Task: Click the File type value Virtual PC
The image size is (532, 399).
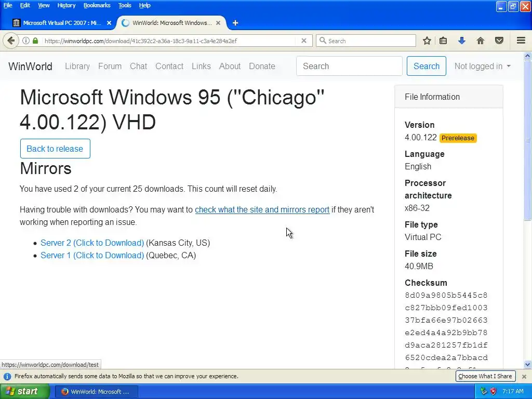Action: pyautogui.click(x=423, y=237)
